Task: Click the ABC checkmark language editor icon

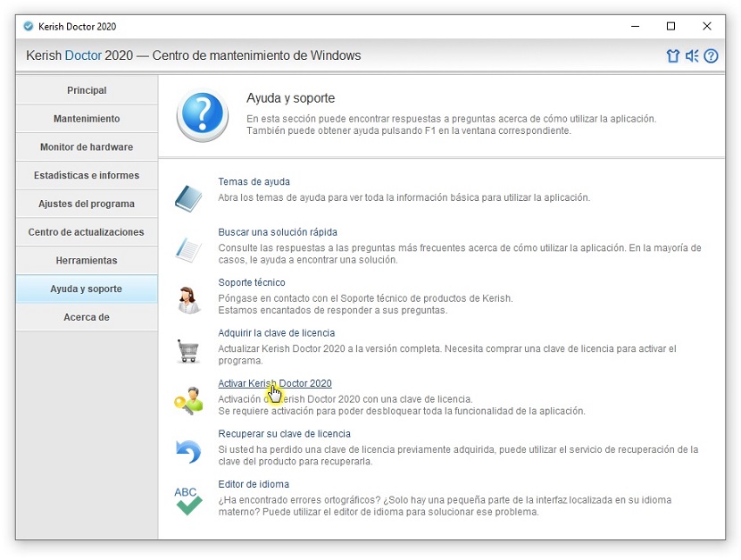Action: click(x=188, y=501)
